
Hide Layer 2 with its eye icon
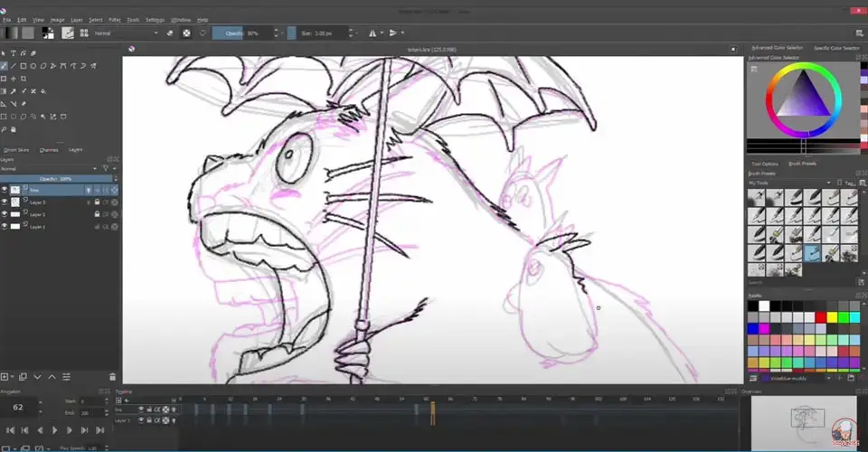click(5, 214)
